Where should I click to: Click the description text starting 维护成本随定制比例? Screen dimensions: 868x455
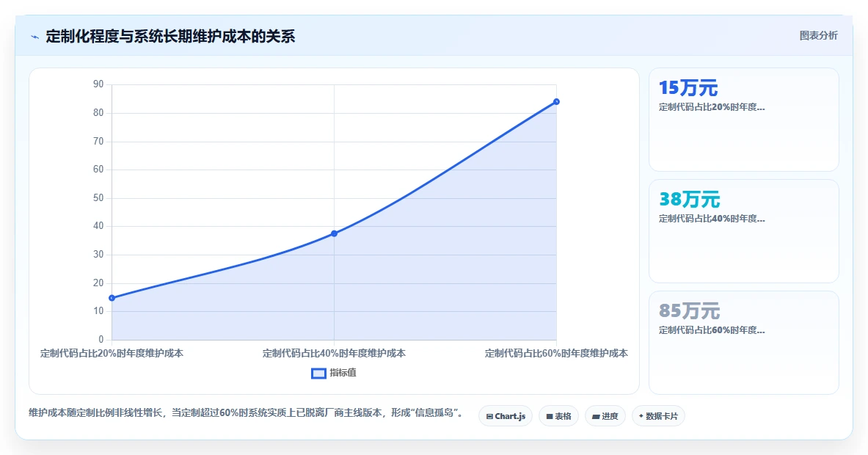(246, 413)
